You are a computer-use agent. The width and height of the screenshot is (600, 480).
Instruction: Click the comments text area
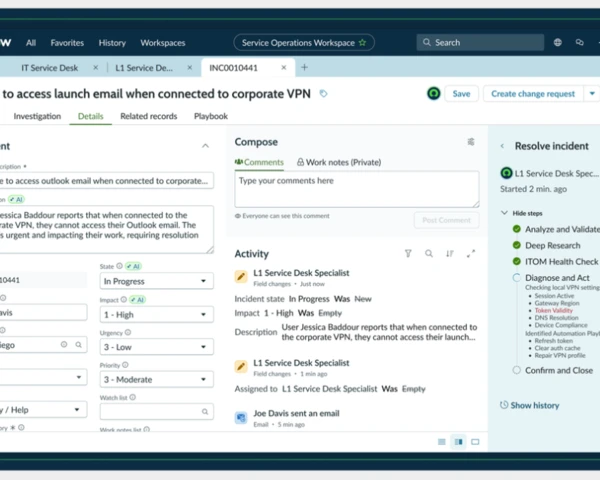(357, 189)
